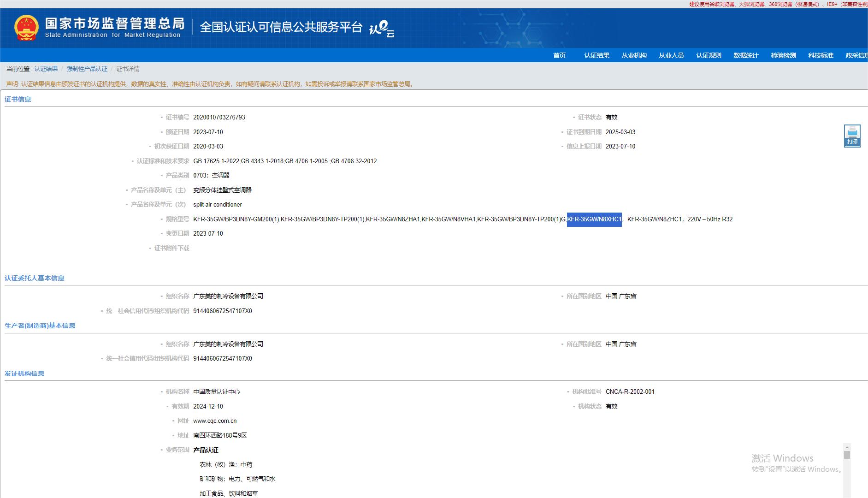The width and height of the screenshot is (868, 498).
Task: Click the 证书信息 section header
Action: pyautogui.click(x=18, y=99)
